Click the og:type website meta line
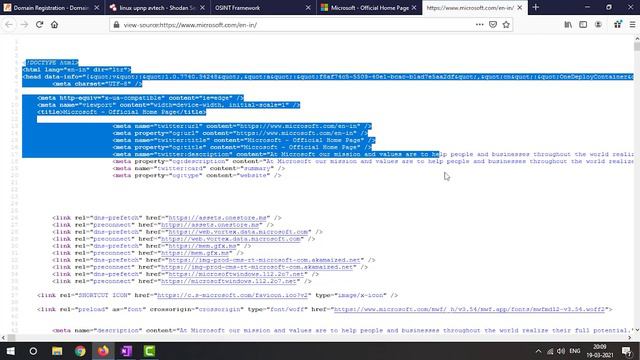The image size is (640, 360). click(x=197, y=176)
